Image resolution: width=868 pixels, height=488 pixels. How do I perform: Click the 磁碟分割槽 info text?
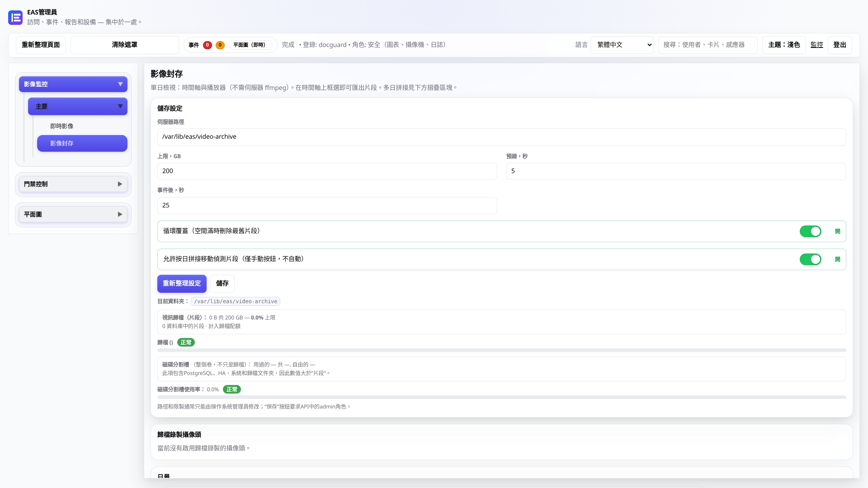coord(246,369)
